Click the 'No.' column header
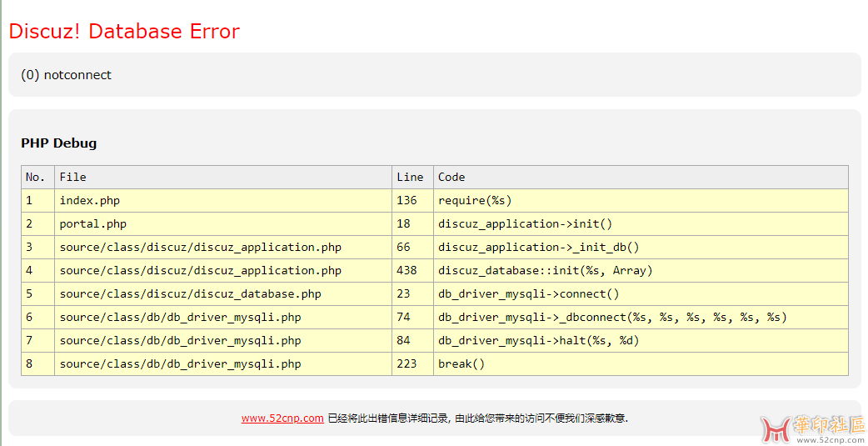The width and height of the screenshot is (868, 446). pos(37,178)
